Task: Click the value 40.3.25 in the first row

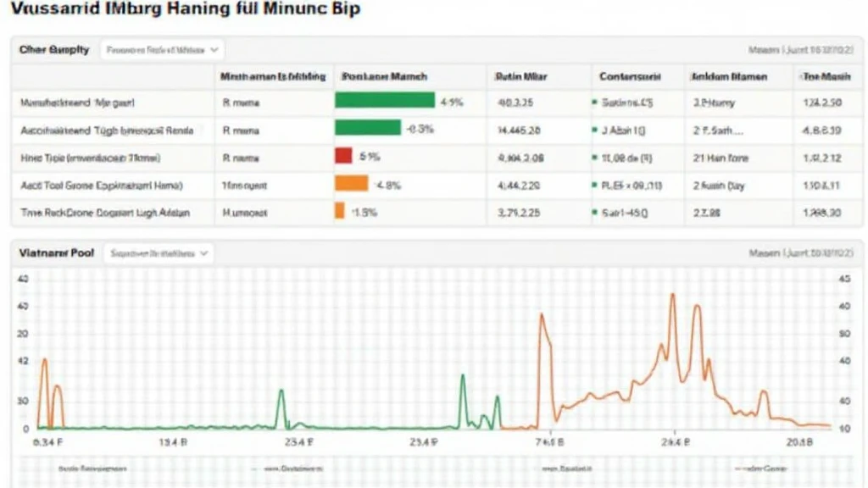Action: pyautogui.click(x=515, y=103)
